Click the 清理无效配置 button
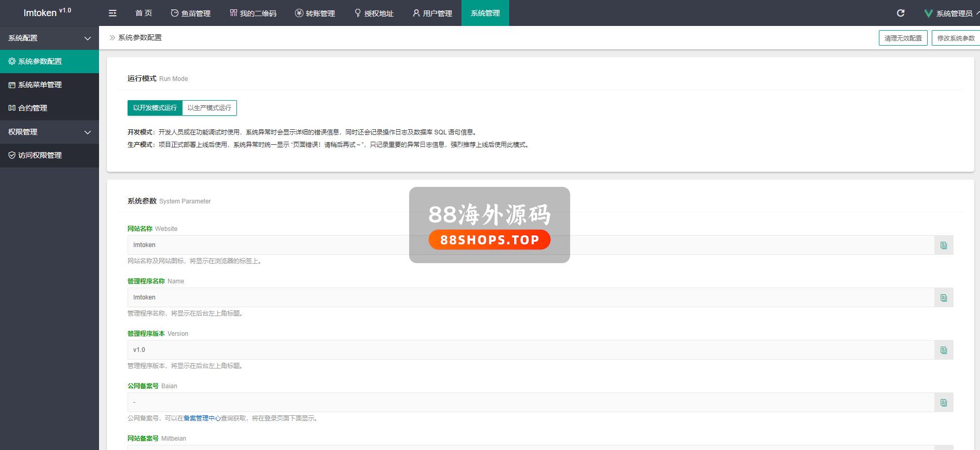 coord(903,38)
